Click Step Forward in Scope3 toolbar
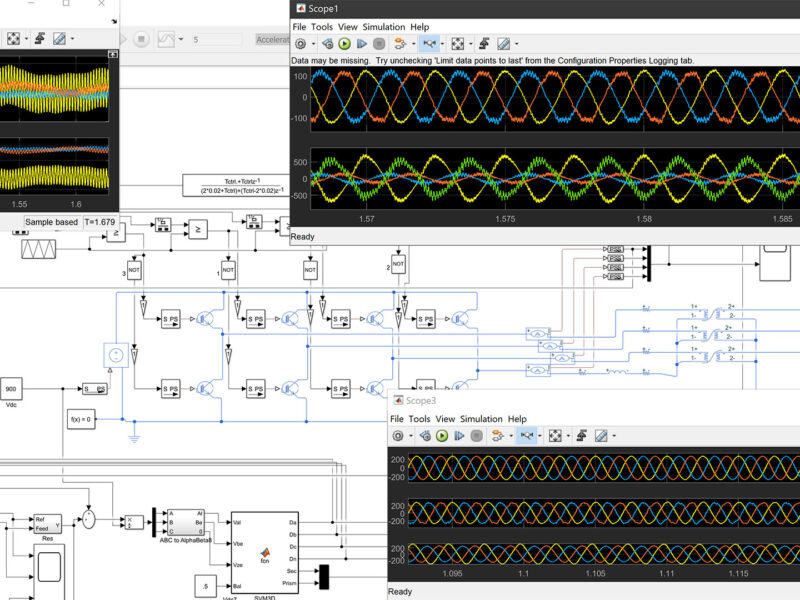800x600 pixels. [459, 436]
